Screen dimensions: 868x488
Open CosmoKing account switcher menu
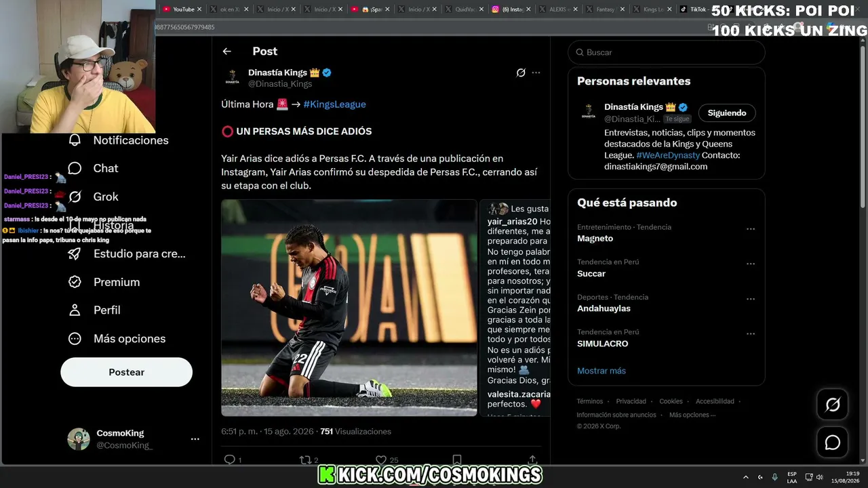[195, 439]
